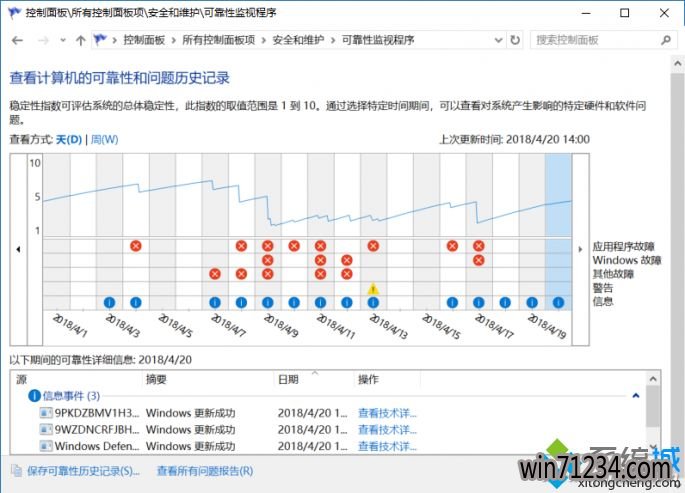Expand the chevron after 安全和维护 in the breadcrumb
685x493 pixels.
click(333, 41)
